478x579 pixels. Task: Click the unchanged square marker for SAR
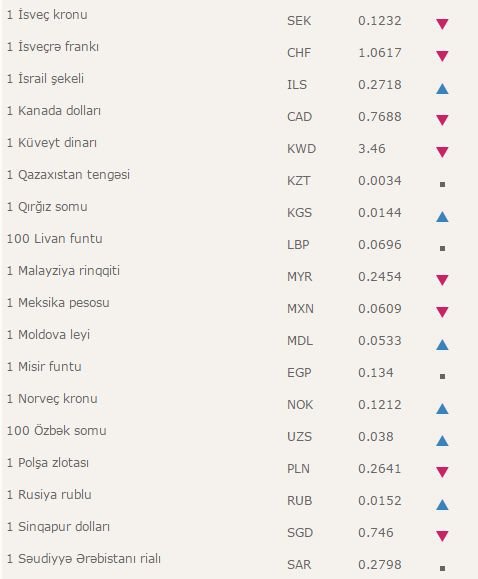coord(442,568)
